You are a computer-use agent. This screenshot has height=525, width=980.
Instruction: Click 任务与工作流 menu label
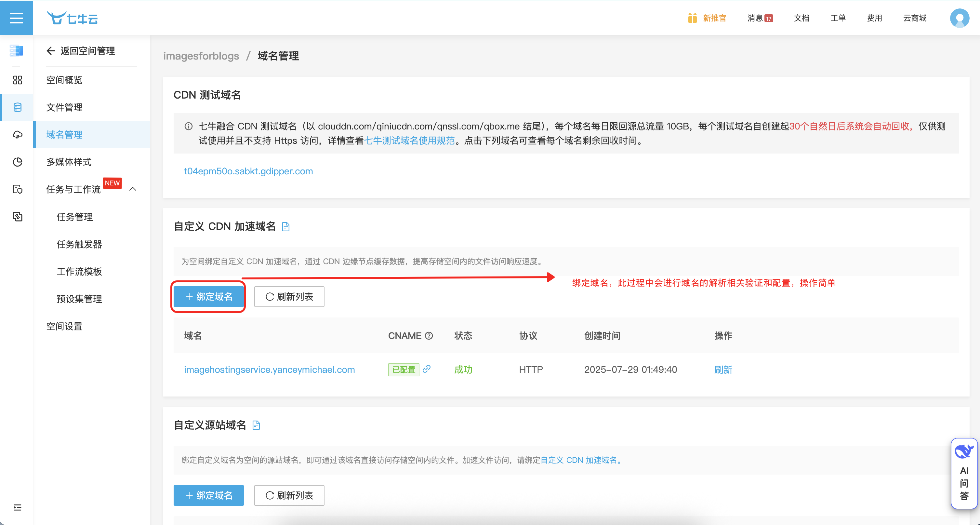pyautogui.click(x=73, y=189)
